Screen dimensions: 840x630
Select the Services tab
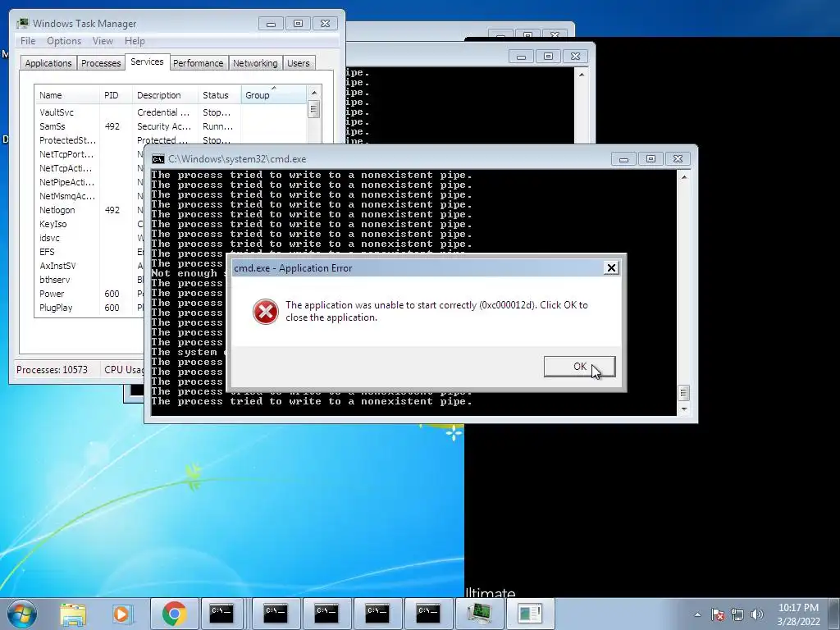(x=147, y=62)
